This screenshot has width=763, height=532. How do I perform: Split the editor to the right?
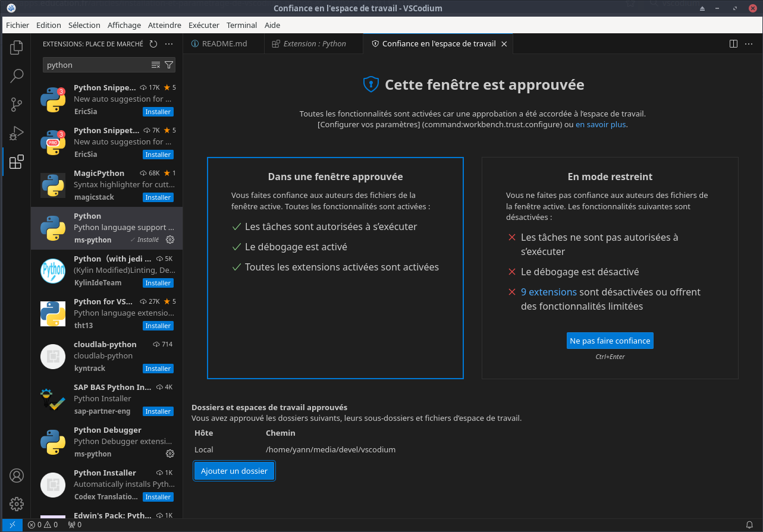point(733,43)
